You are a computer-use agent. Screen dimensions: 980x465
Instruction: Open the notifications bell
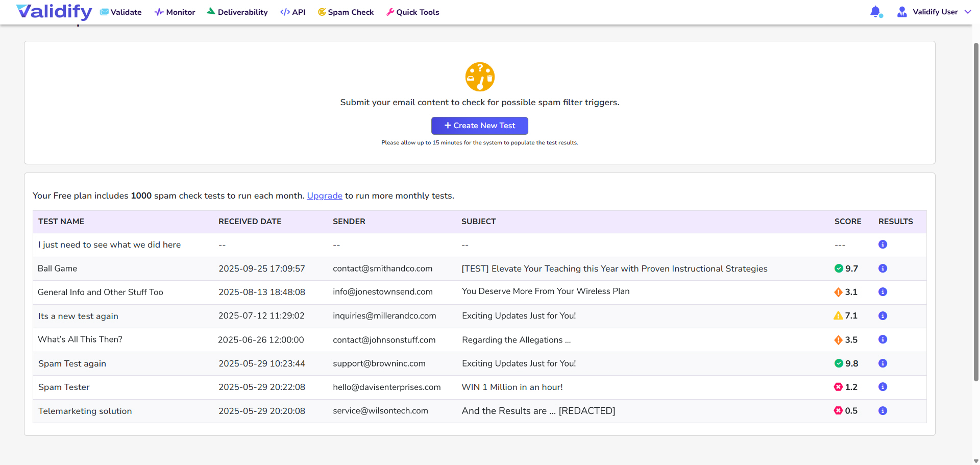pos(875,12)
